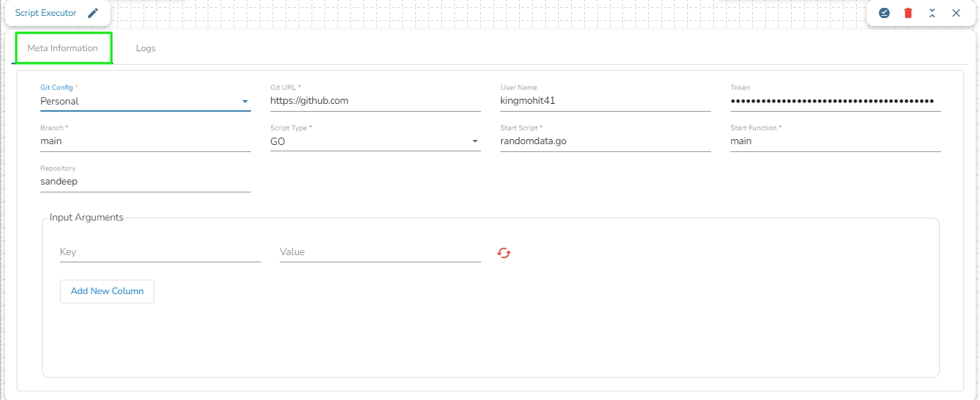The width and height of the screenshot is (980, 400).
Task: Collapse the panel with double-chevron icon
Action: click(x=932, y=13)
